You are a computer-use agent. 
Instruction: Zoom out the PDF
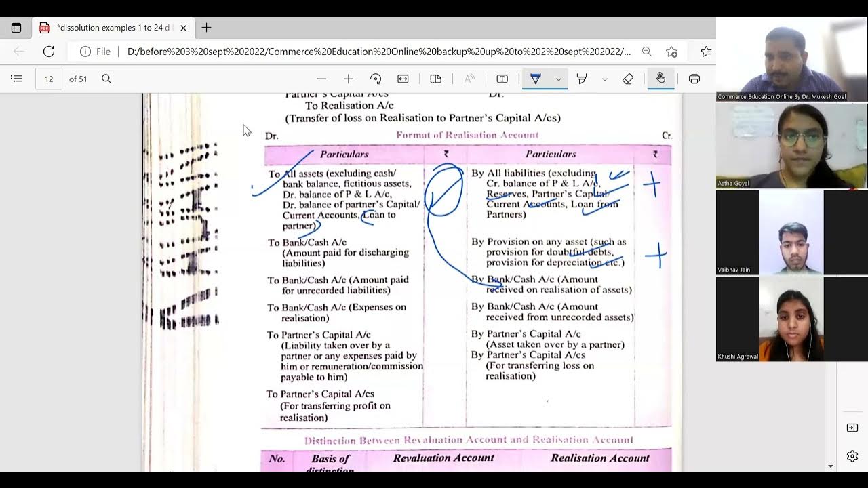[321, 79]
